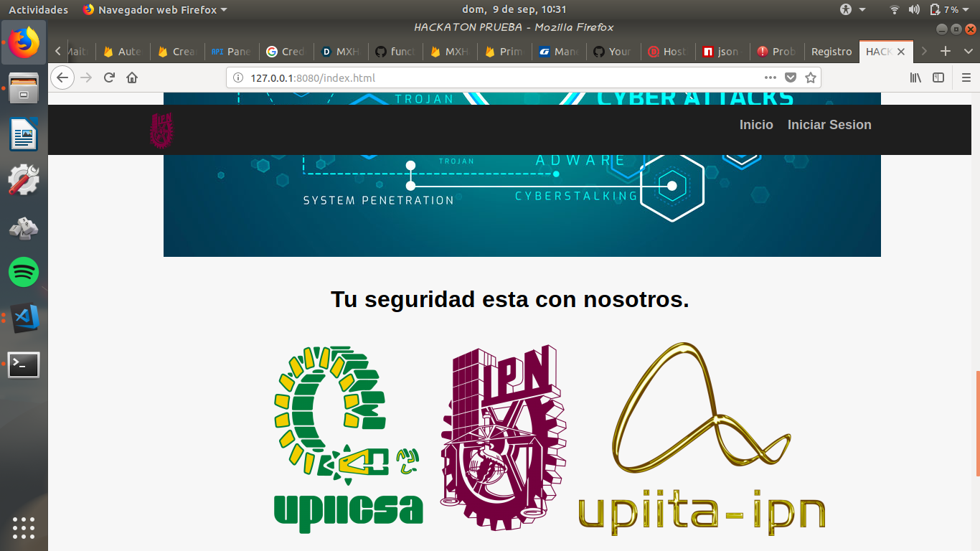This screenshot has height=551, width=980.
Task: Open the Firefox hamburger menu
Action: pyautogui.click(x=966, y=77)
